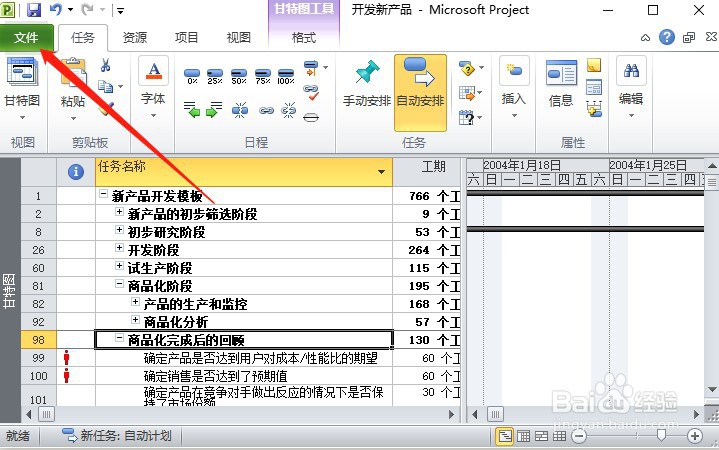Open the 视图 ribbon tab
This screenshot has width=719, height=450.
[x=238, y=38]
